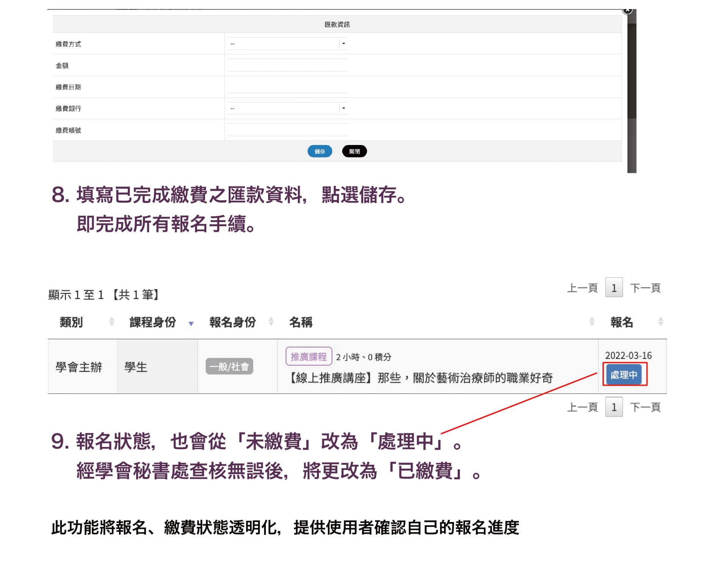Screen dimensions: 728x568
Task: Click the 繳費日期 input field
Action: (288, 87)
